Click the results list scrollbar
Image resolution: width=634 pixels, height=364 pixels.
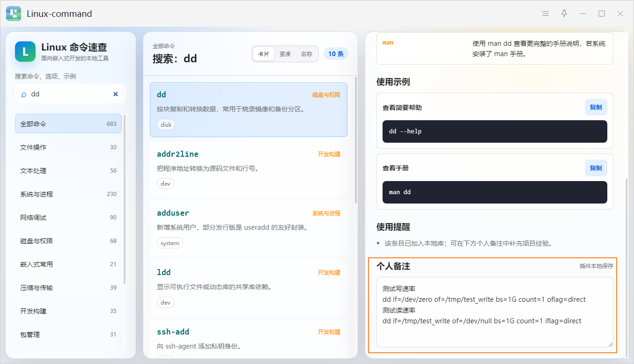pos(356,140)
